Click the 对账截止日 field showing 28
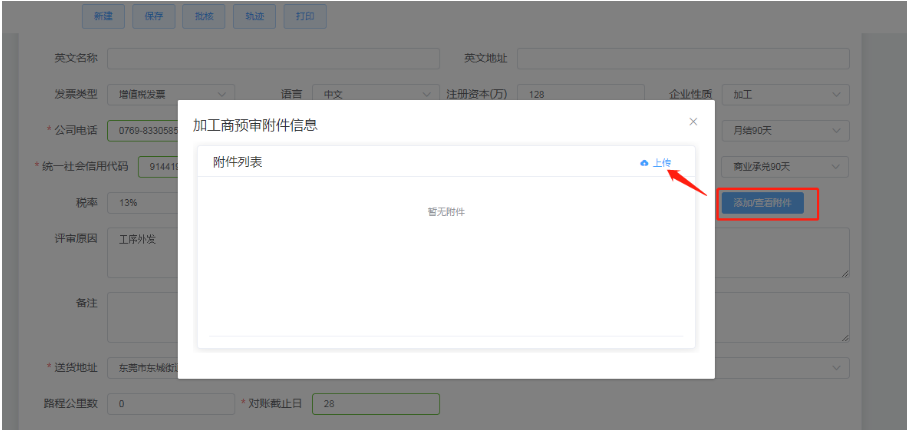This screenshot has height=430, width=907. 376,404
